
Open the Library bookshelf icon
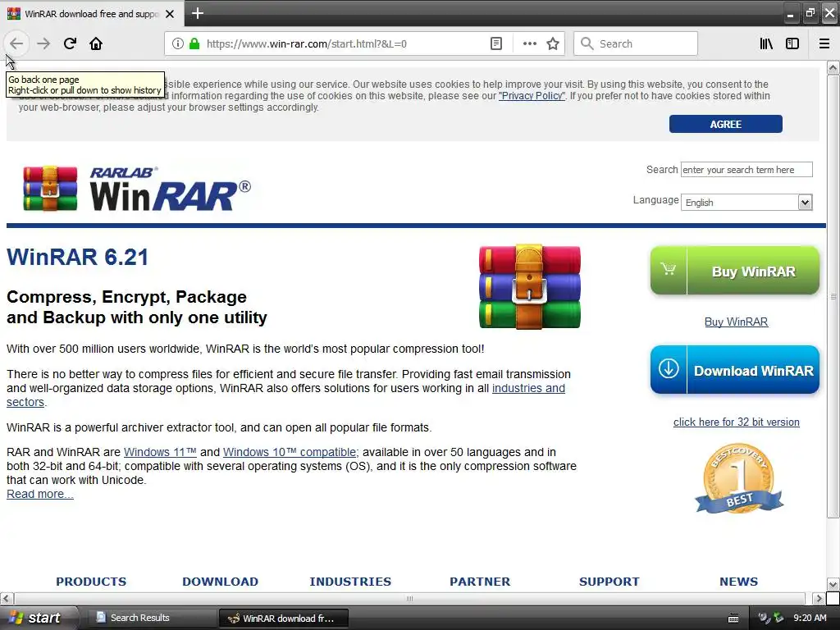coord(766,43)
